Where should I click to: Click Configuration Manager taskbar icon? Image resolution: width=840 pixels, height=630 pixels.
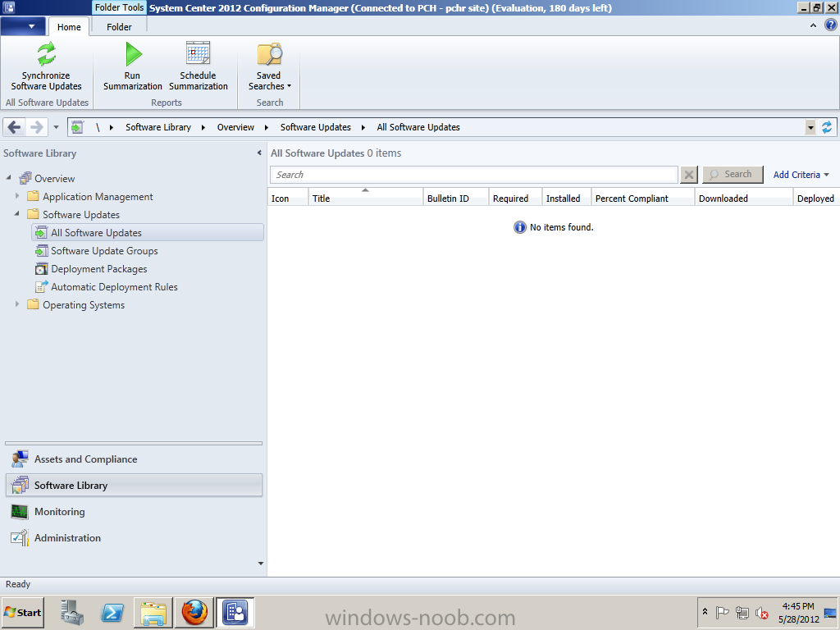point(235,612)
